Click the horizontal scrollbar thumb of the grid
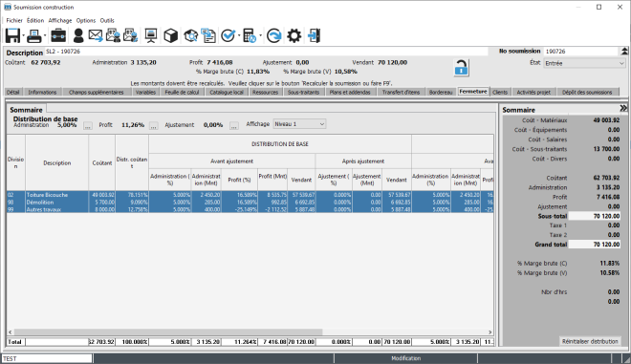 click(168, 332)
